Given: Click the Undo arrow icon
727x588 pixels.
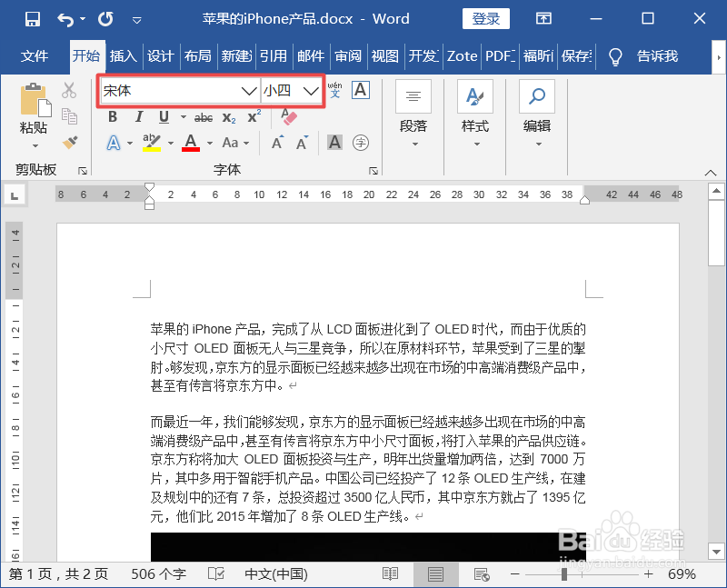Looking at the screenshot, I should tap(65, 19).
